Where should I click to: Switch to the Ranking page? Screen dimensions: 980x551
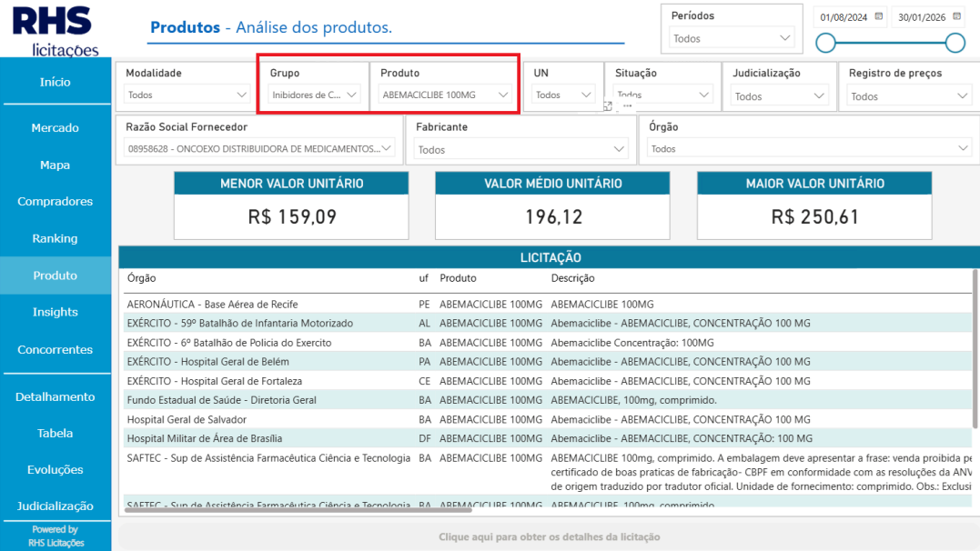coord(56,238)
